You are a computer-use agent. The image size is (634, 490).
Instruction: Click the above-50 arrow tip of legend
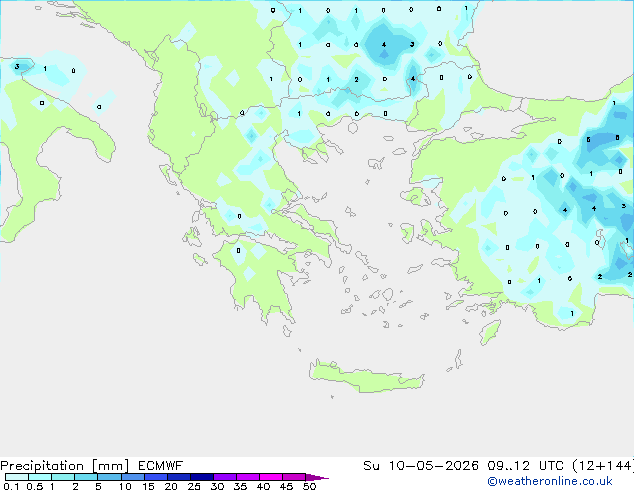(x=317, y=477)
